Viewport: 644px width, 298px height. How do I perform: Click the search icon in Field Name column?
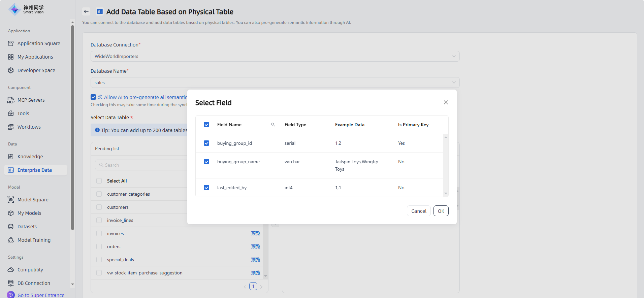273,125
